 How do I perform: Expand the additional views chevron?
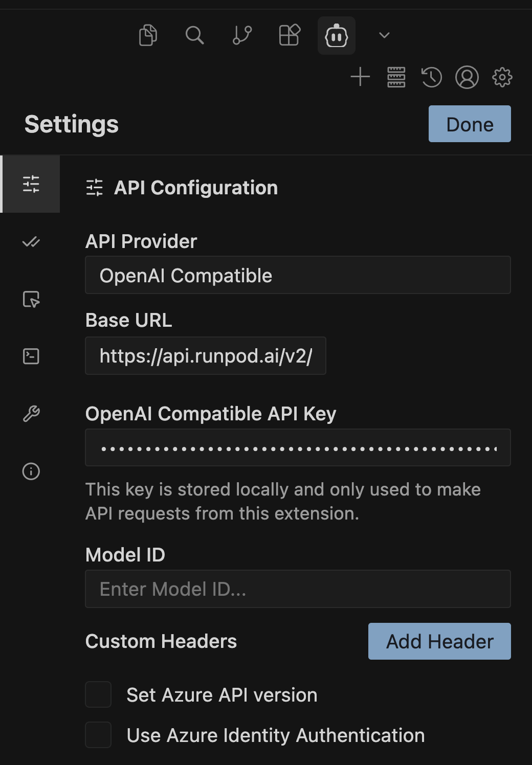point(384,35)
